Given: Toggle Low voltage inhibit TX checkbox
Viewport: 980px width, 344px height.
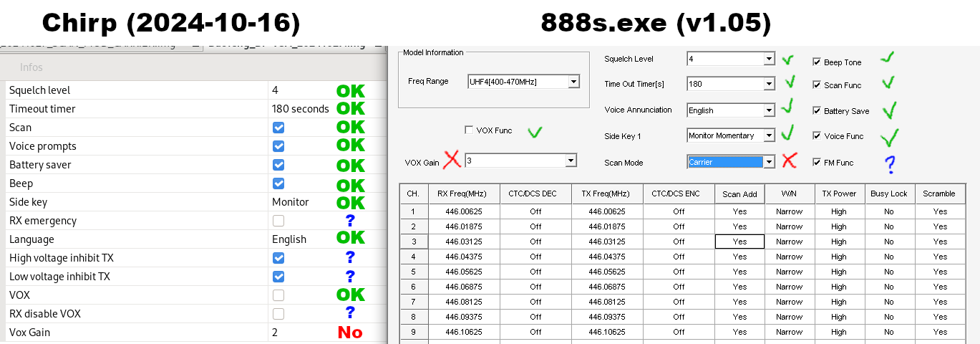Looking at the screenshot, I should pyautogui.click(x=278, y=277).
